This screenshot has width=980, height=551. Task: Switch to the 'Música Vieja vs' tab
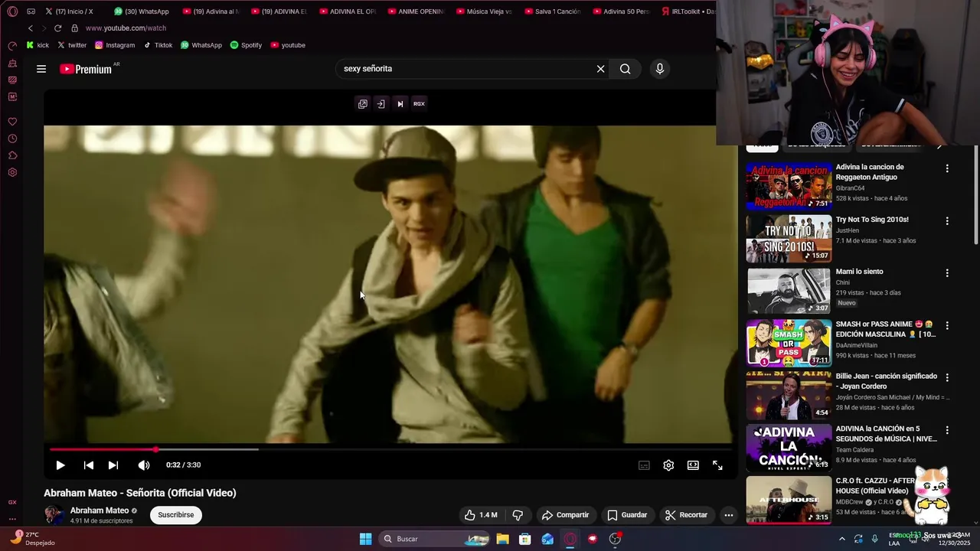[484, 11]
